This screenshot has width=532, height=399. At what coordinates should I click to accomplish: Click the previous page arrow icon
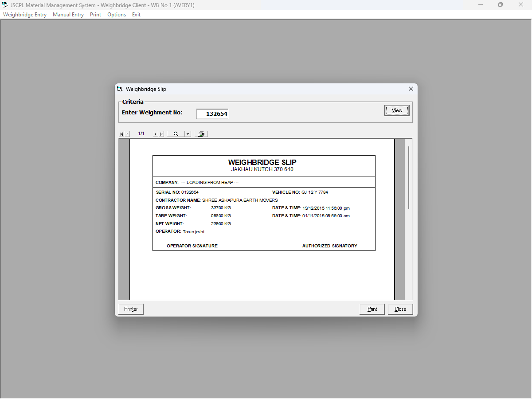(127, 133)
